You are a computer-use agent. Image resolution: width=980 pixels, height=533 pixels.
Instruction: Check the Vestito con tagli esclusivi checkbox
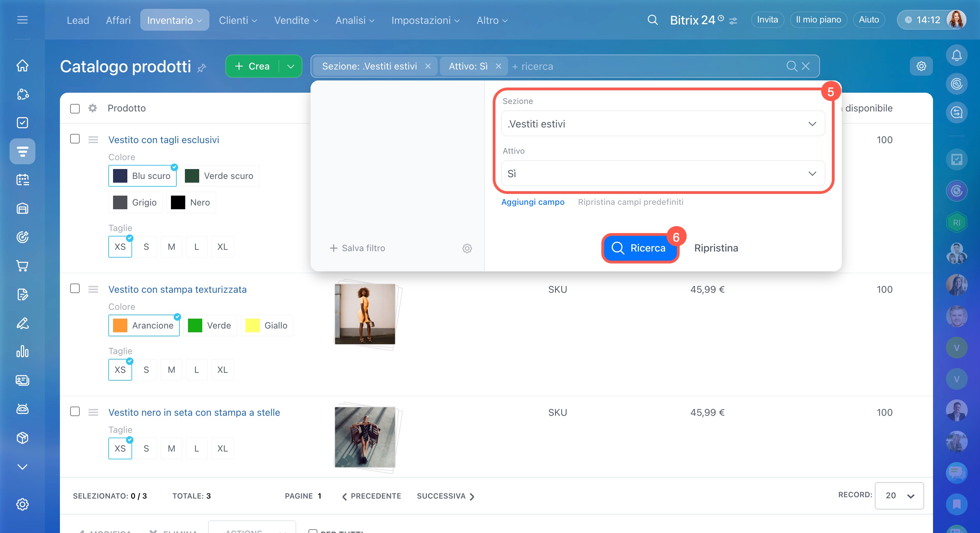click(75, 139)
